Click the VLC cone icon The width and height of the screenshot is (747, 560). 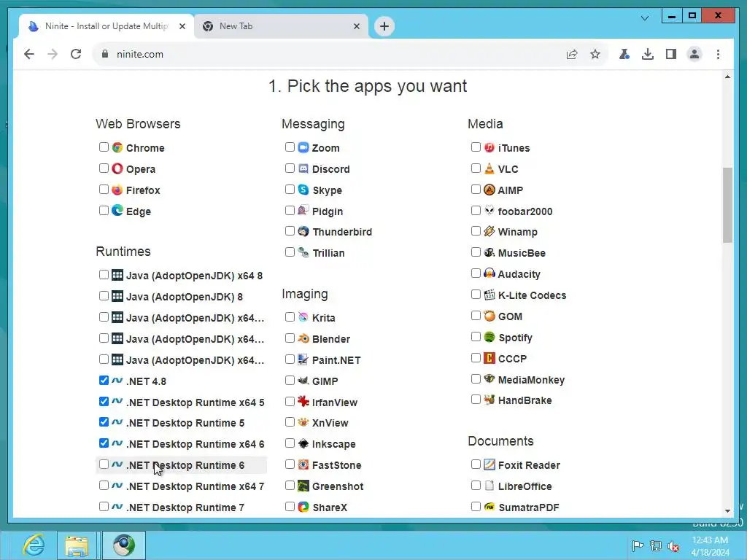pyautogui.click(x=489, y=168)
